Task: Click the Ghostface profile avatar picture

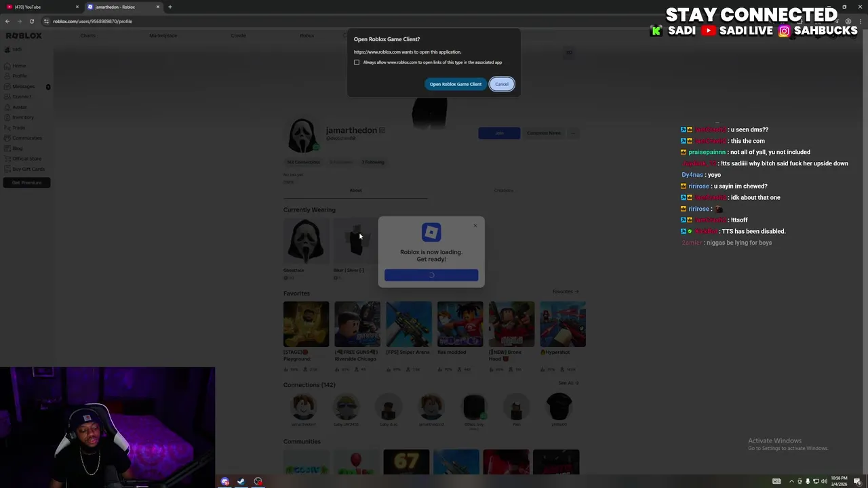Action: (x=302, y=136)
